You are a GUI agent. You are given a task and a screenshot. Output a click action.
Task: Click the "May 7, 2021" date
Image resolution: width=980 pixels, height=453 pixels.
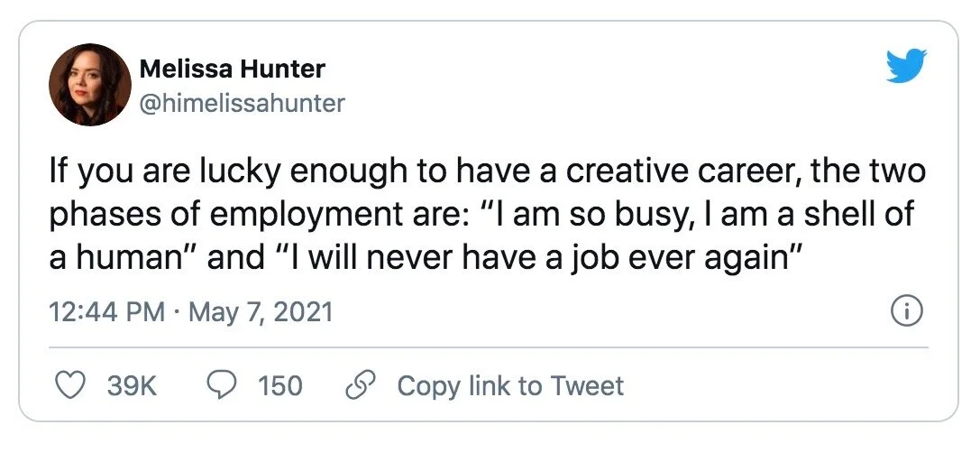coord(261,312)
